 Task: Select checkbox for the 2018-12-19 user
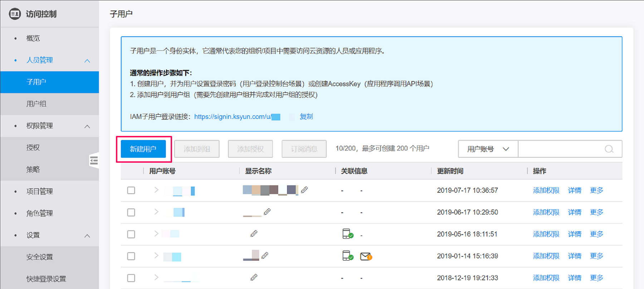coord(131,278)
